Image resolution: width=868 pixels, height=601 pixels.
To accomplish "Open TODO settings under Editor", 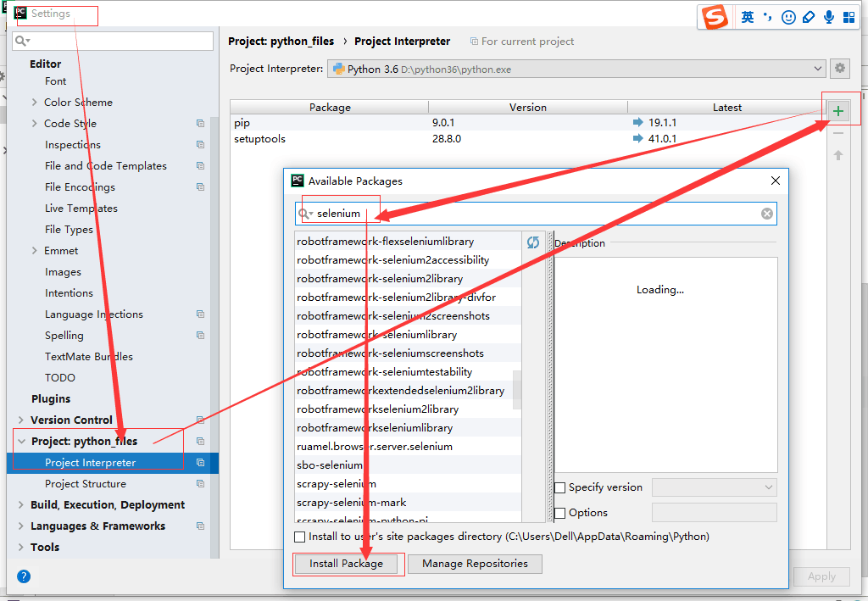I will tap(60, 378).
